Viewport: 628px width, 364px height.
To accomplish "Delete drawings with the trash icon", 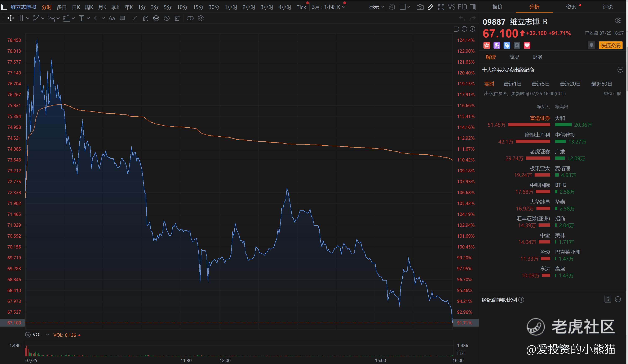I will click(177, 18).
